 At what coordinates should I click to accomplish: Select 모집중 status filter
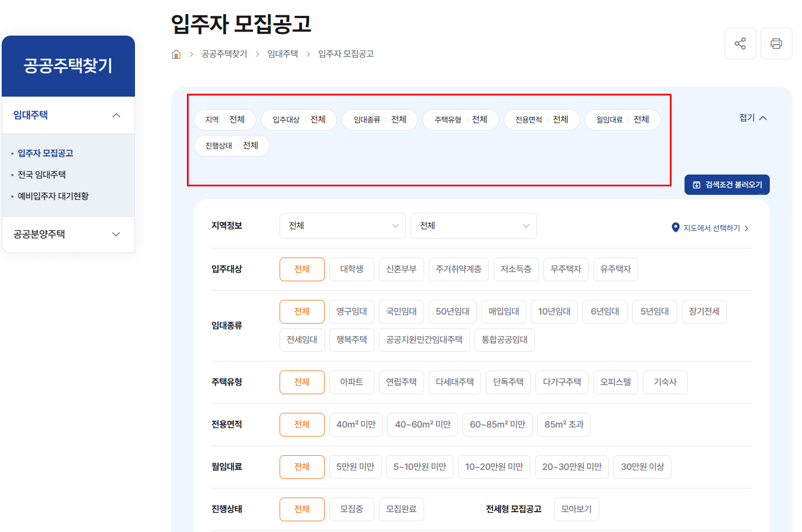351,509
